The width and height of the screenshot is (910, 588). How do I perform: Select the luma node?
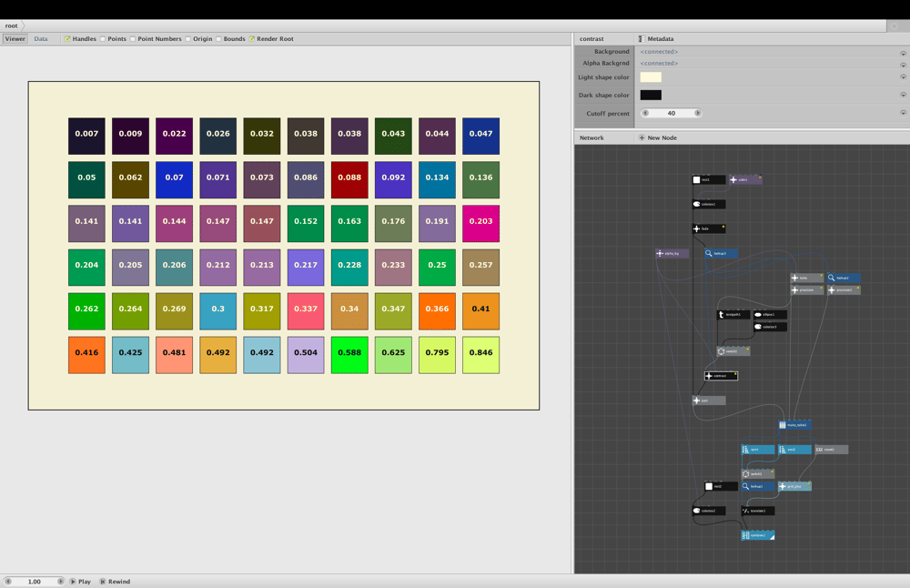(806, 278)
